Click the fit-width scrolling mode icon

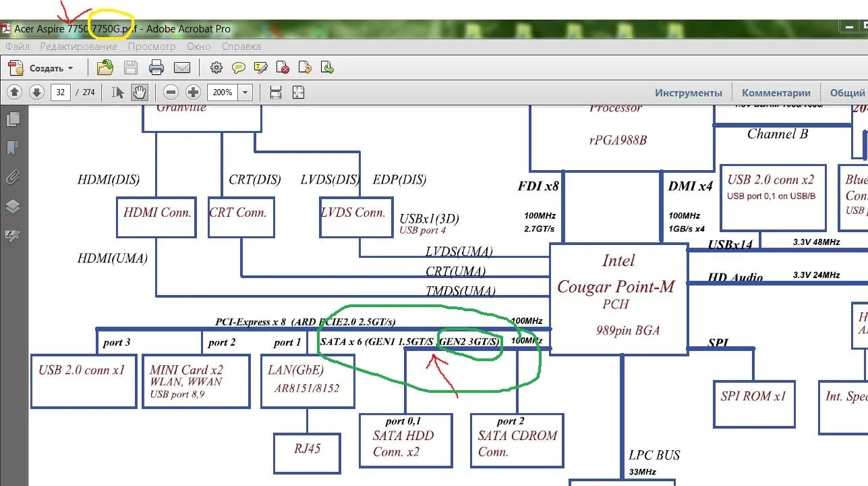[x=275, y=92]
